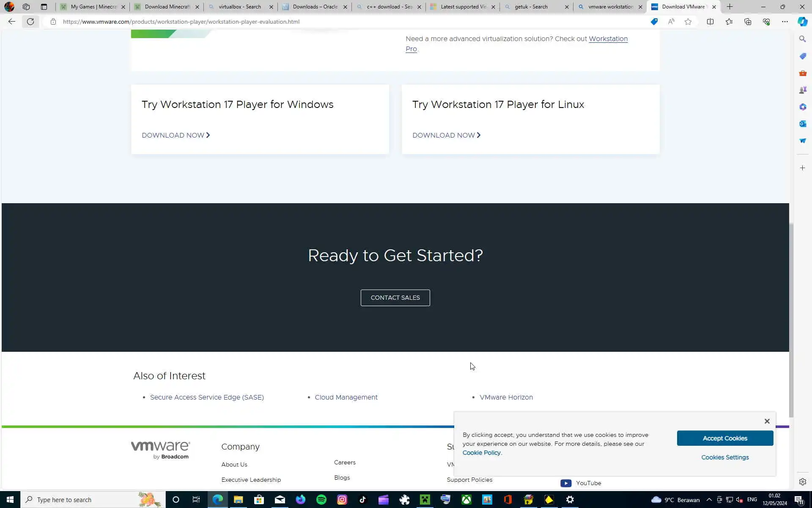Screen dimensions: 812x508
Task: Open tab actions menu icon
Action: (44, 7)
